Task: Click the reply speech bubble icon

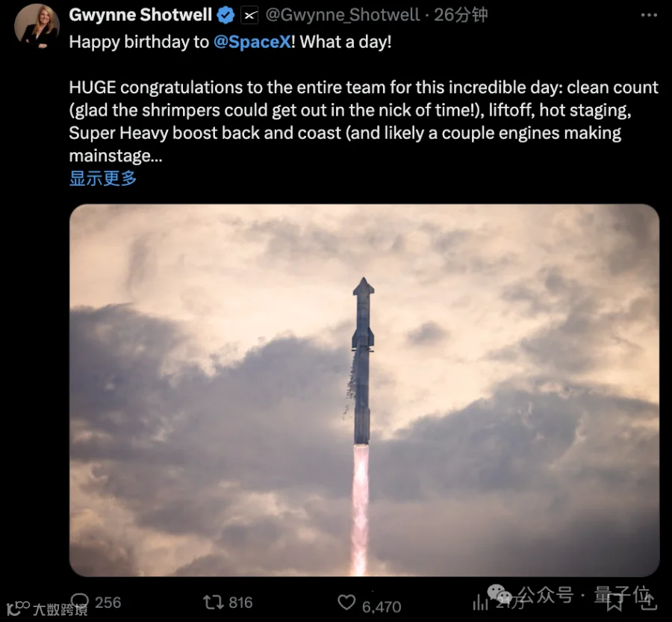Action: point(80,601)
